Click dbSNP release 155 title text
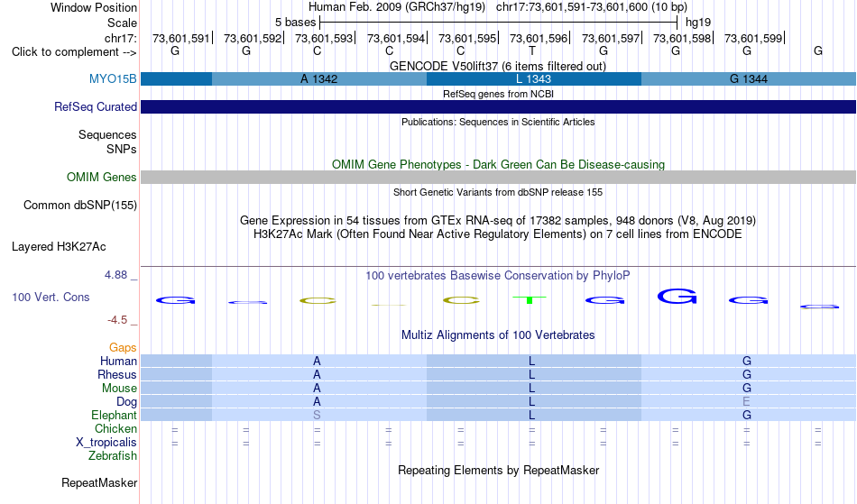 pos(497,192)
